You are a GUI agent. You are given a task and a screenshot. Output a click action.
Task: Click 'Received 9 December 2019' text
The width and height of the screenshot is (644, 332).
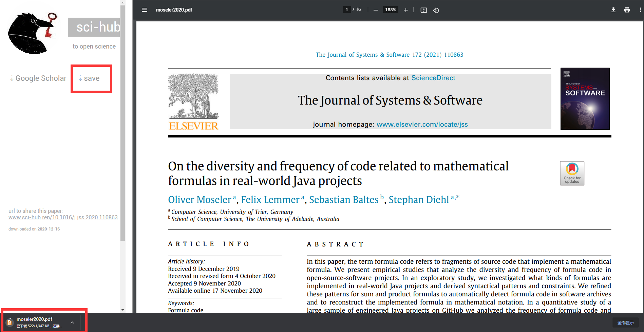click(x=204, y=269)
